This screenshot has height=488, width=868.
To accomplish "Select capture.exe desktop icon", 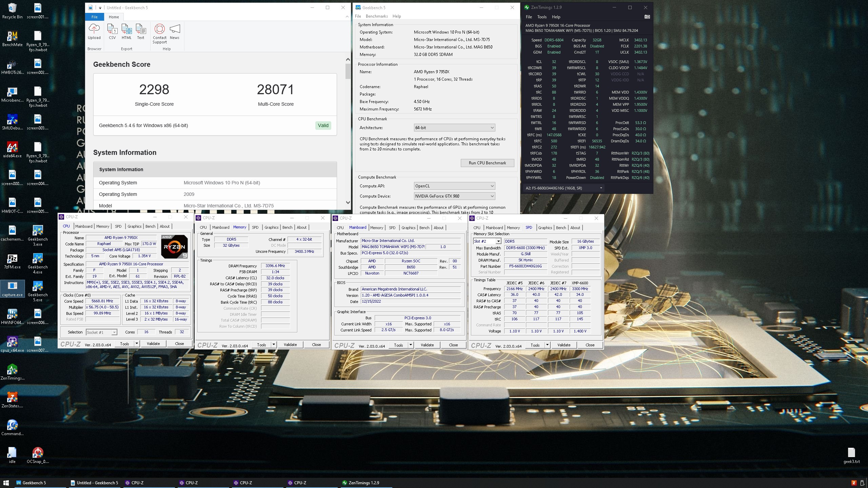I will point(12,289).
